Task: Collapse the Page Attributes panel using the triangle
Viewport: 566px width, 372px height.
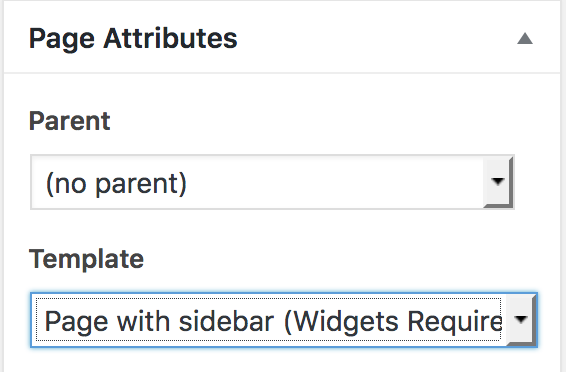Action: tap(524, 39)
